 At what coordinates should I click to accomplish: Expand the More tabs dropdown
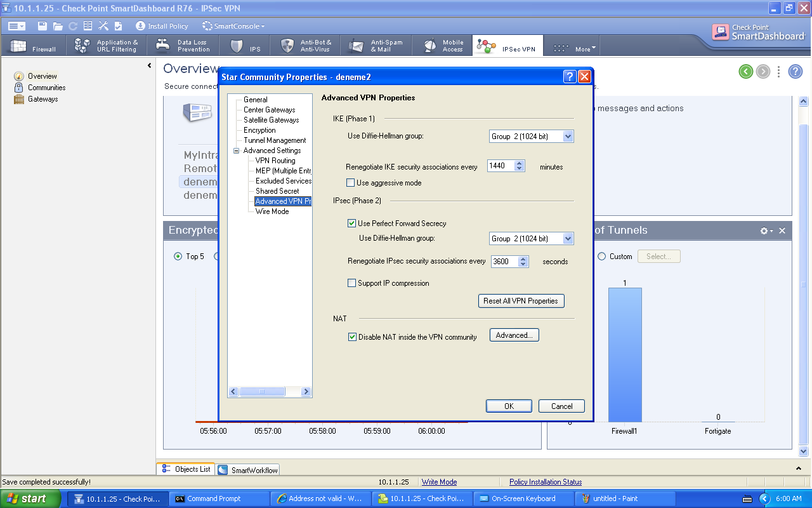pyautogui.click(x=574, y=48)
